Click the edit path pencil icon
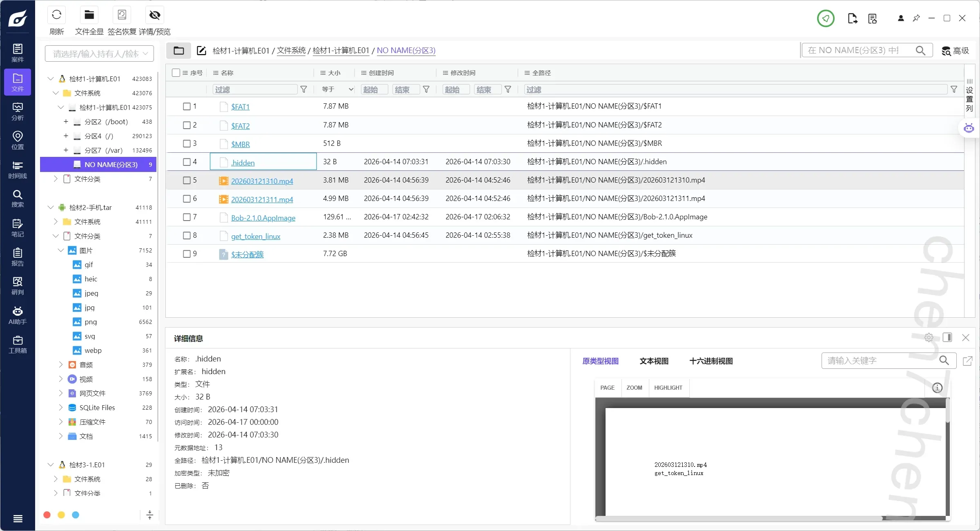This screenshot has width=980, height=531. 201,51
